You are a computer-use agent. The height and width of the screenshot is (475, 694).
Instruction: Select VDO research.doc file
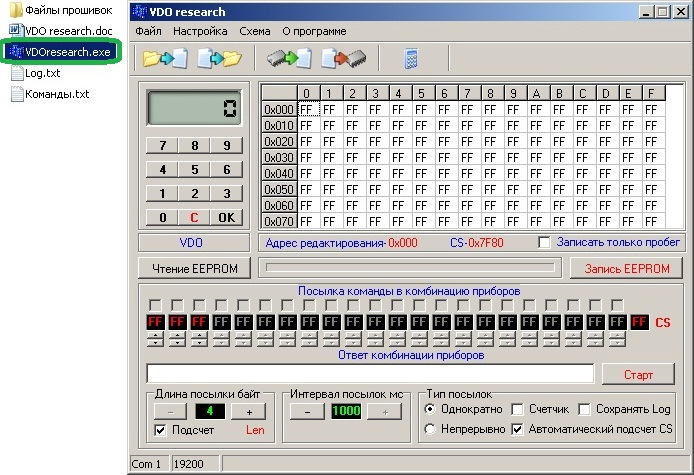click(61, 31)
